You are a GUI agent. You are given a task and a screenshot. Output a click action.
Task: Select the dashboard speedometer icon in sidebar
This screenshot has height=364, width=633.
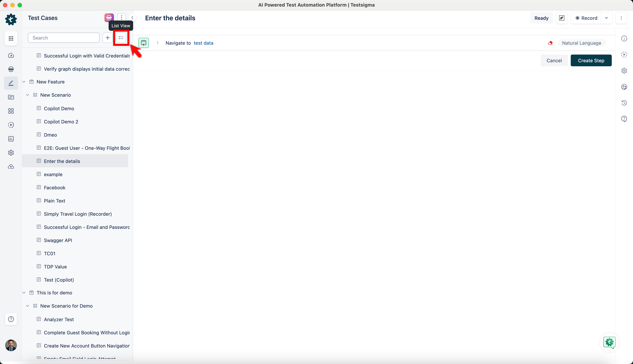11,55
